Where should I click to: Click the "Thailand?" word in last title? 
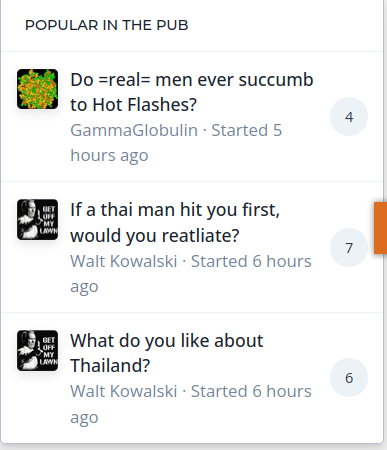pos(110,366)
